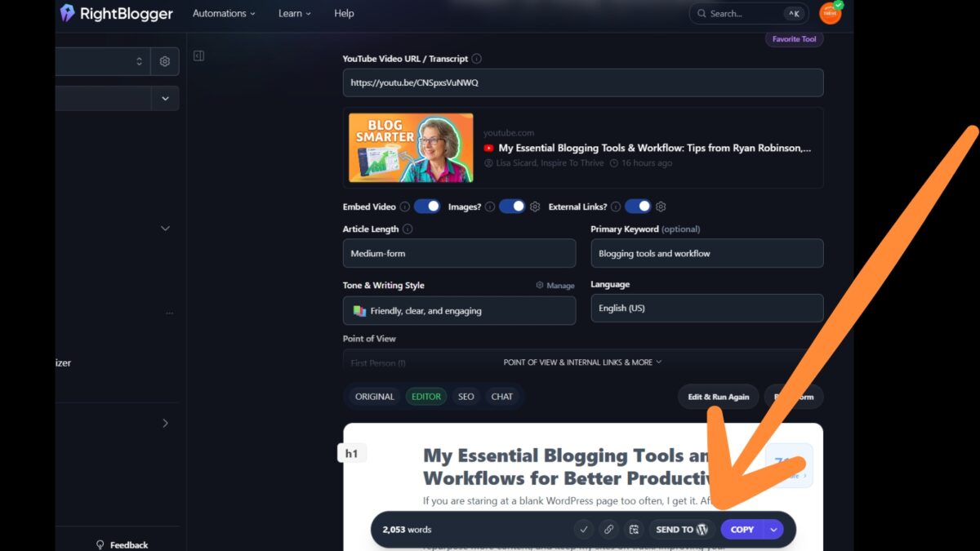Screen dimensions: 980x551
Task: Open the Automations dropdown menu
Action: pyautogui.click(x=224, y=13)
